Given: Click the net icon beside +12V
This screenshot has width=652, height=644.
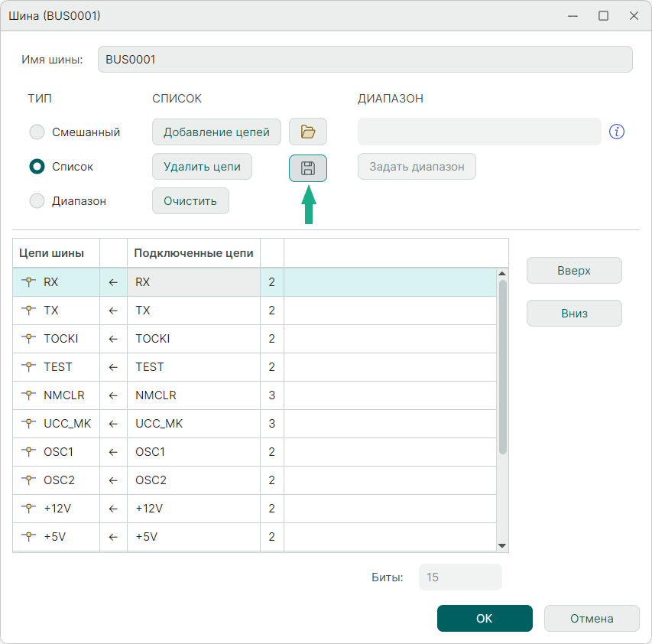Looking at the screenshot, I should tap(29, 509).
